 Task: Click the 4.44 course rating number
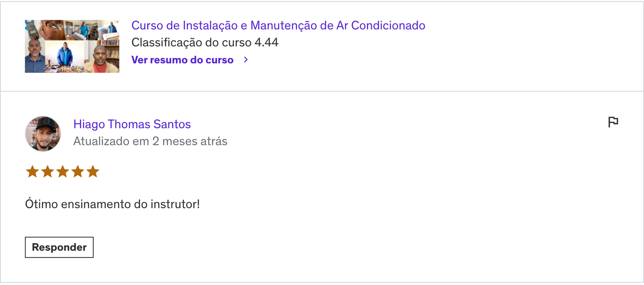point(266,42)
